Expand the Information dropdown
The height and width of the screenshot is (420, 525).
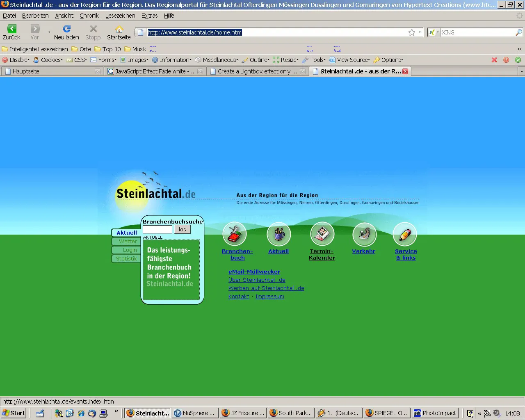pyautogui.click(x=172, y=60)
